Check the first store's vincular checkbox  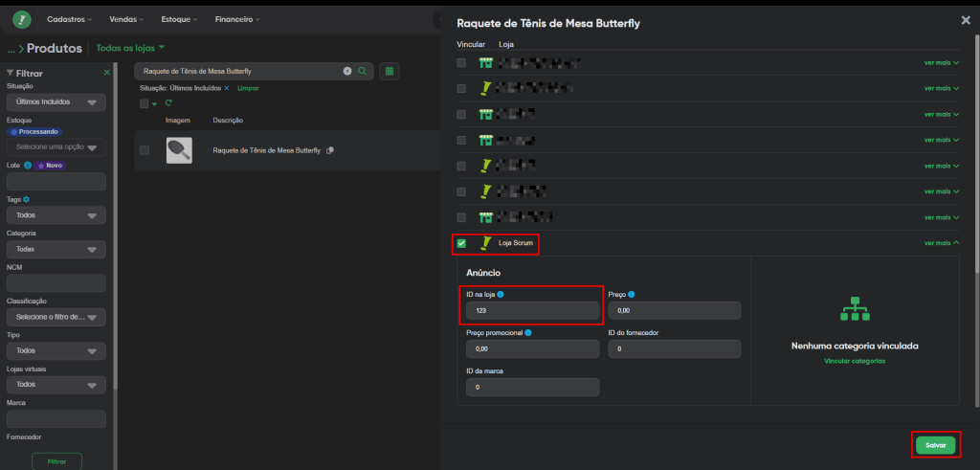461,63
